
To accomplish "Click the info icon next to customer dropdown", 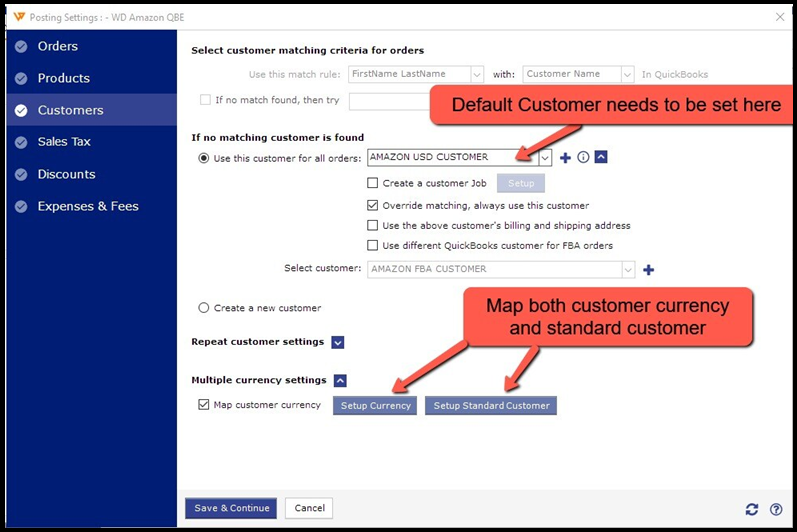I will coord(583,158).
